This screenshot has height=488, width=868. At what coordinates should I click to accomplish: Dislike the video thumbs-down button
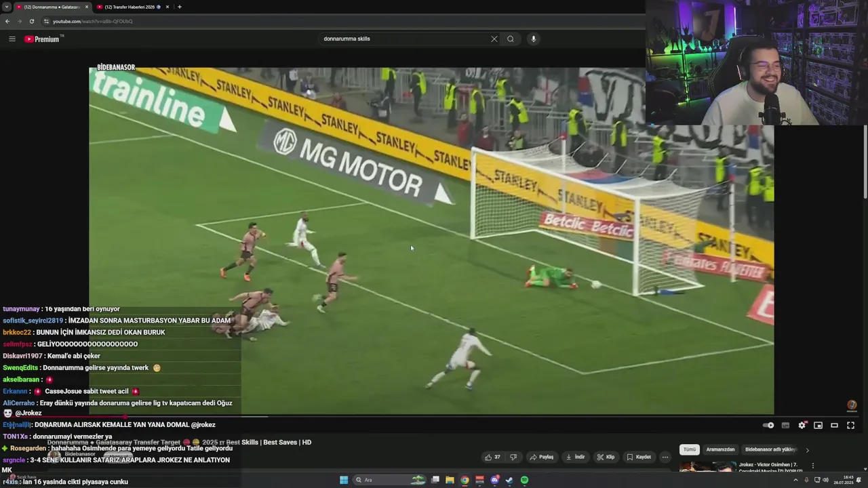pos(513,457)
